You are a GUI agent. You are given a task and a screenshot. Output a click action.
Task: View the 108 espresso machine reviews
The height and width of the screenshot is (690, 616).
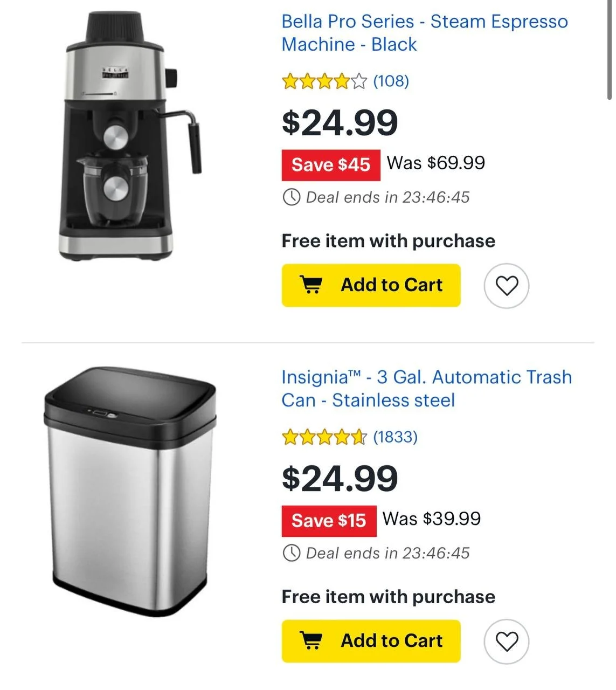tap(391, 81)
